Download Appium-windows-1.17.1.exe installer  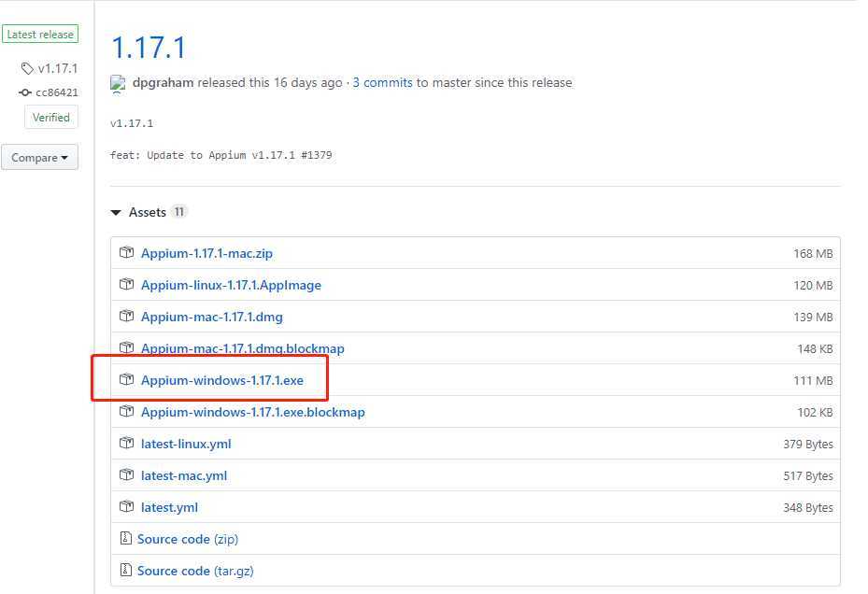point(222,380)
